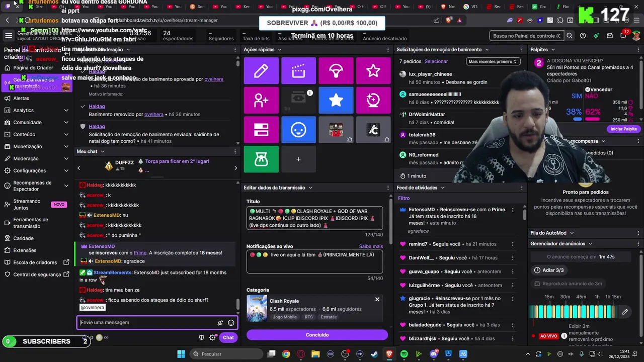The image size is (644, 362).
Task: Click the clapperboard clip quick action
Action: tap(298, 71)
